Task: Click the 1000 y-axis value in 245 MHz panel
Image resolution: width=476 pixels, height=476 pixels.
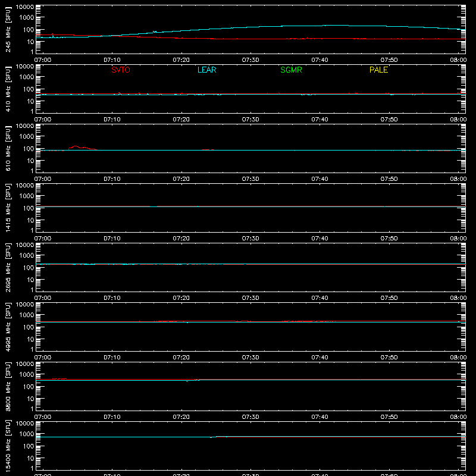Action: click(x=27, y=18)
